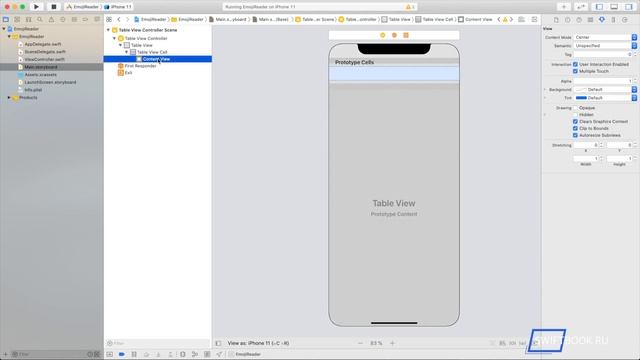This screenshot has height=360, width=640.
Task: Open the Test navigator tab
Action: (62, 19)
